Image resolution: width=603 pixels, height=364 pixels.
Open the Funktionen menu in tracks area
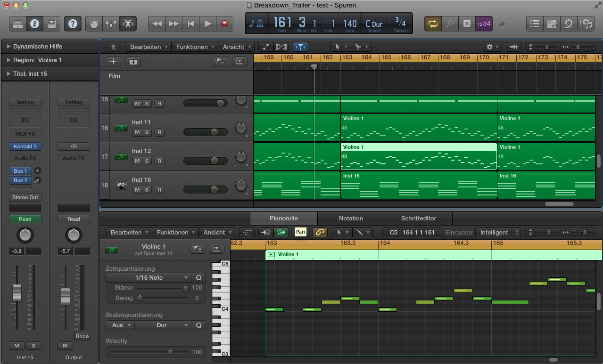195,47
